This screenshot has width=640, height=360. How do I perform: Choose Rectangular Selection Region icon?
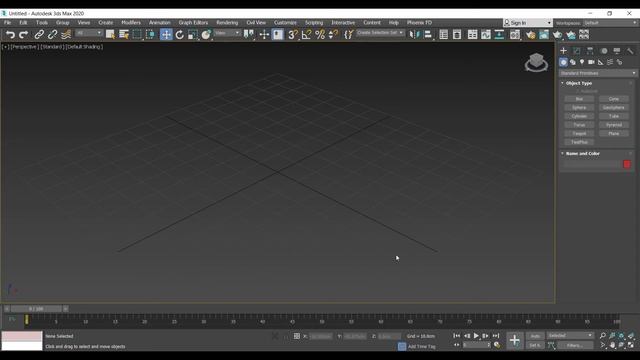137,35
